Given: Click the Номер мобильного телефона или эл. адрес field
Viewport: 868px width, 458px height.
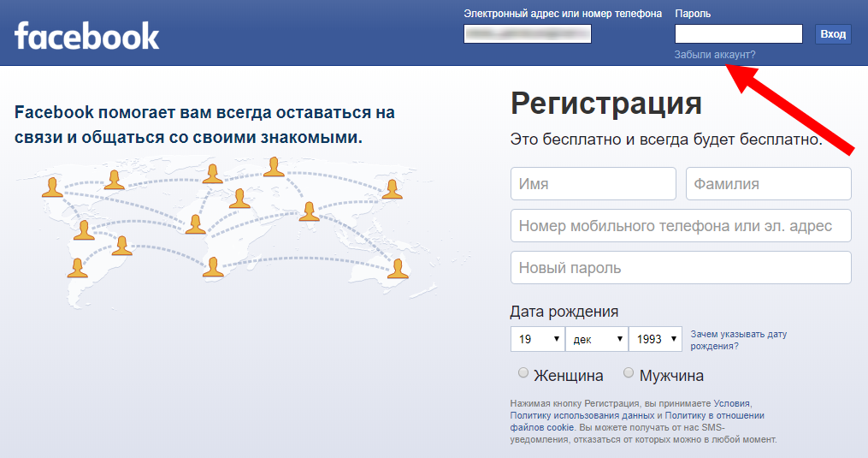Looking at the screenshot, I should (681, 226).
